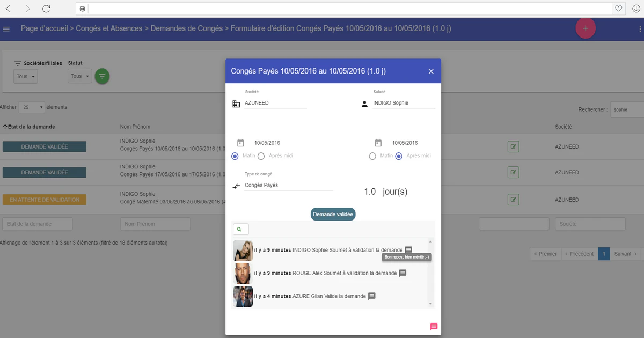
Task: Select start date Matin radio
Action: click(235, 156)
